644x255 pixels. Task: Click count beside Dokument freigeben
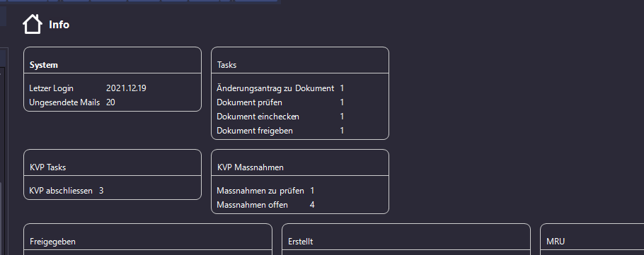(342, 131)
